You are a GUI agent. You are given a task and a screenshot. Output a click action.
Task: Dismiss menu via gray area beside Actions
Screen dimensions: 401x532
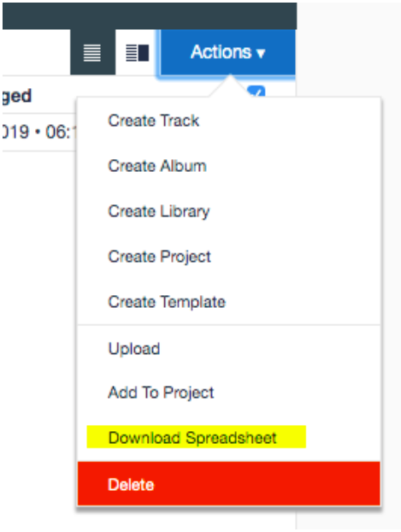coord(349,51)
